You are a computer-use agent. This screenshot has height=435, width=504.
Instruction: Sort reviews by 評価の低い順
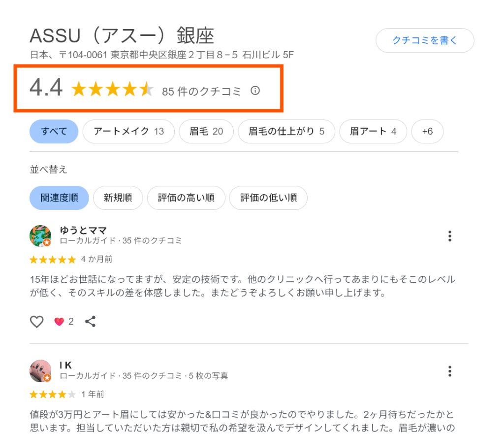coord(268,198)
